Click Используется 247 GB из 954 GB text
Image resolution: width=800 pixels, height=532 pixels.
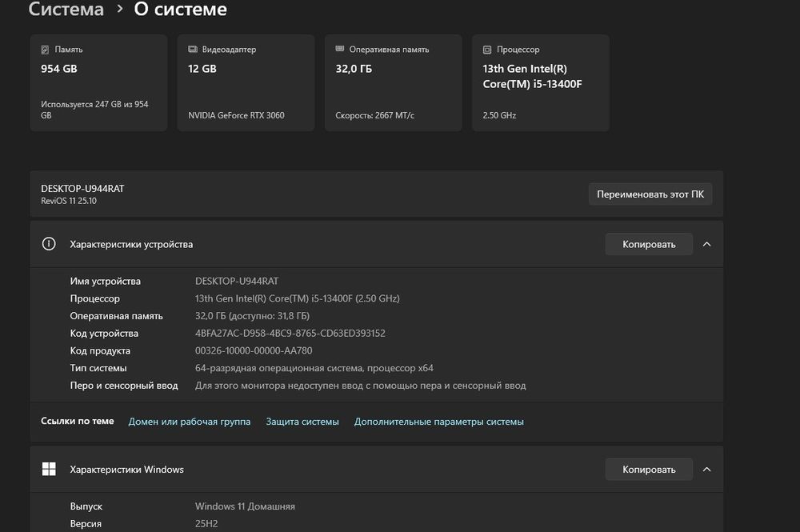pyautogui.click(x=95, y=110)
